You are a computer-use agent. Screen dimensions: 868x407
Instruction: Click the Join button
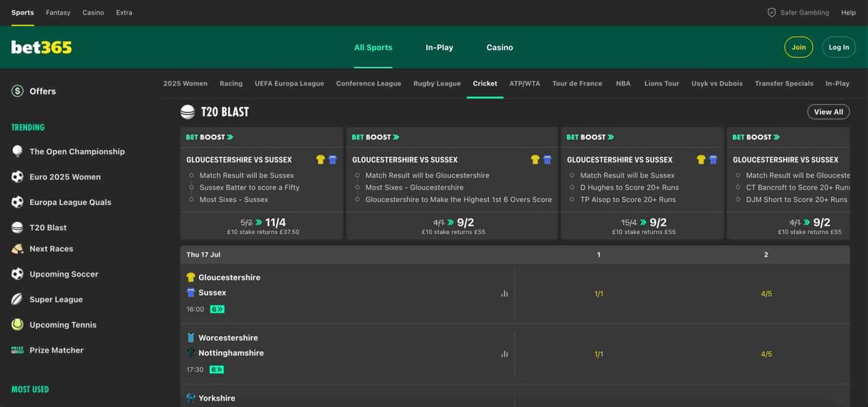tap(799, 47)
